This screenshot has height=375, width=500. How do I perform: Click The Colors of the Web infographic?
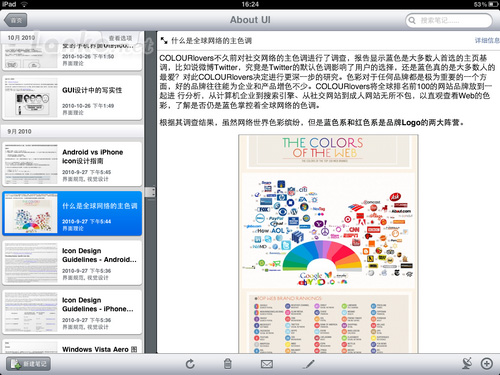pyautogui.click(x=328, y=244)
